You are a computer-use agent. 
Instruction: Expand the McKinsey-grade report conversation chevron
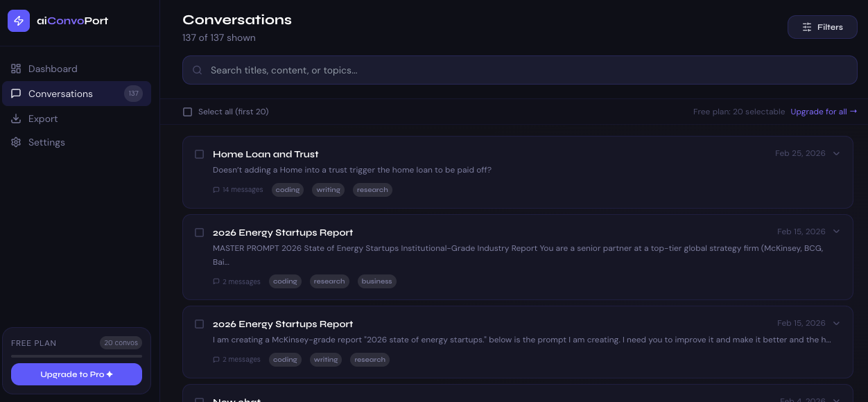(x=836, y=323)
